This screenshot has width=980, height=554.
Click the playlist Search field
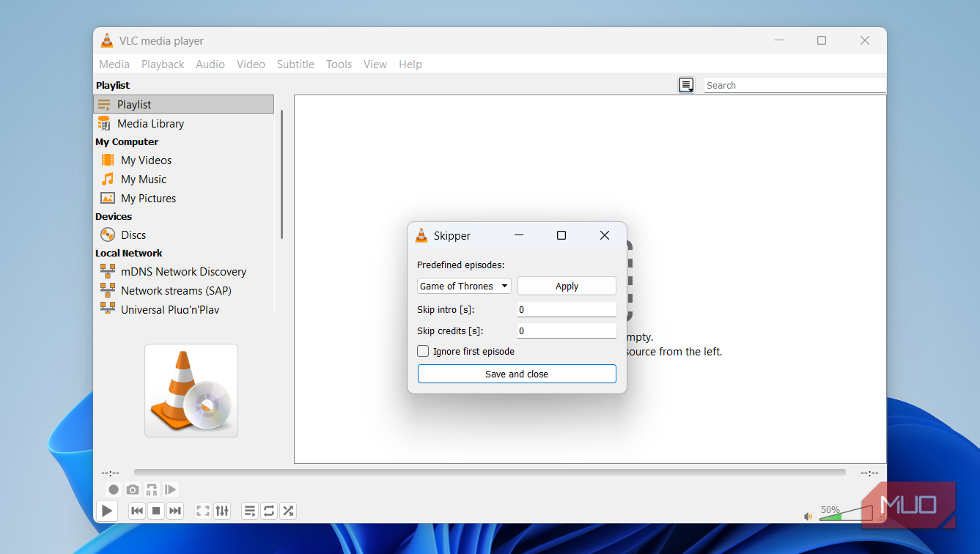click(x=795, y=85)
